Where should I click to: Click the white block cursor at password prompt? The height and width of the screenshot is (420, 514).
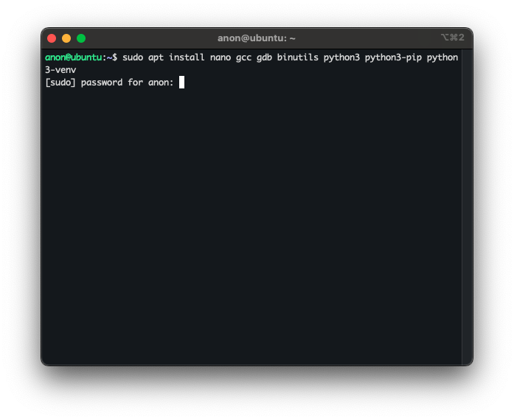[181, 82]
